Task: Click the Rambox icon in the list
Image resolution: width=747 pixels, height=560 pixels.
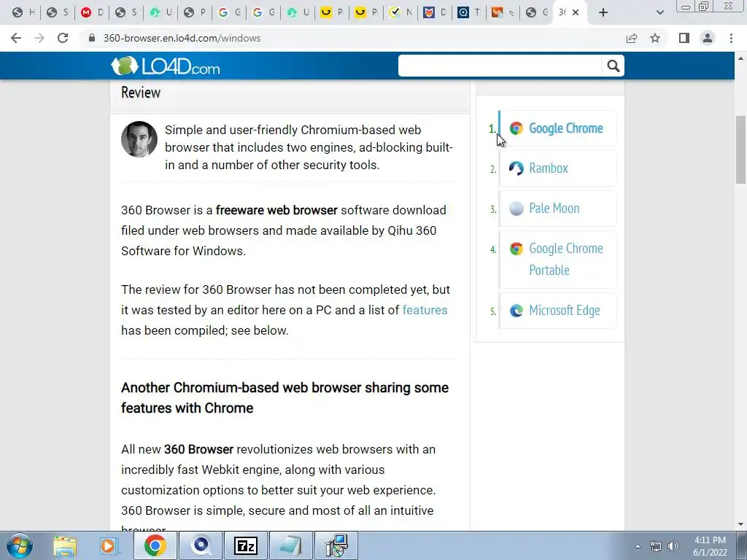Action: point(516,168)
